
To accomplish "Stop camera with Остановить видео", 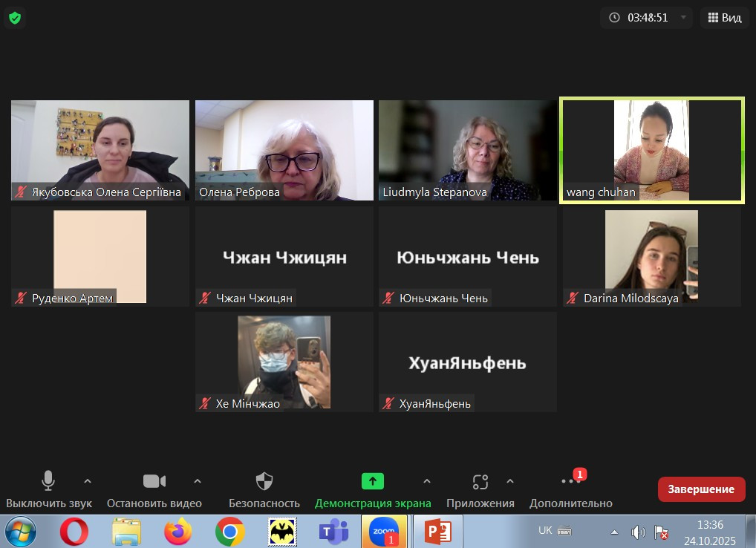I will pos(154,489).
